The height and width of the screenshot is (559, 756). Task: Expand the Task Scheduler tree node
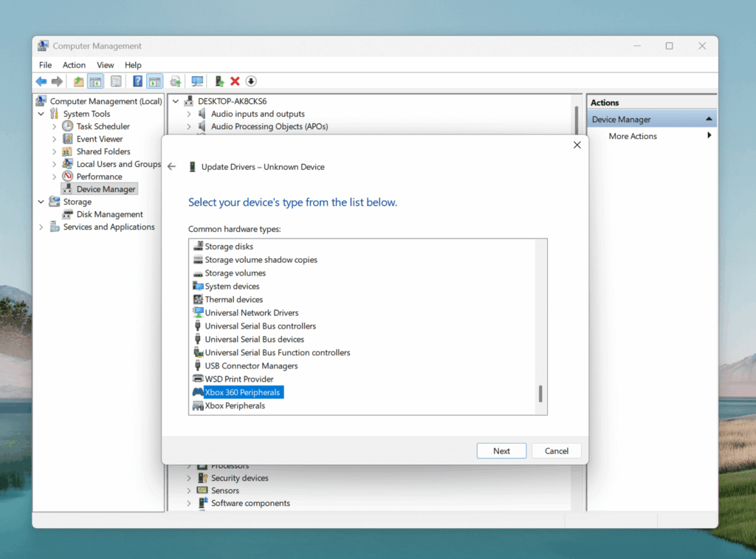point(55,127)
